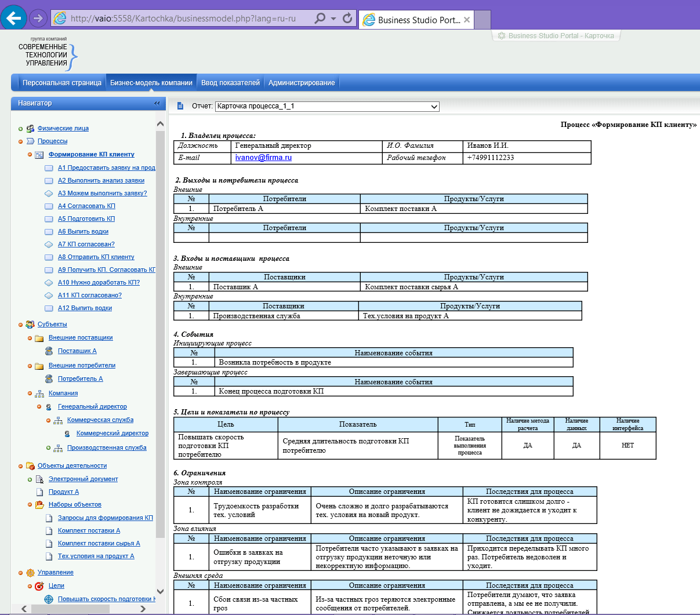This screenshot has width=700, height=615.
Task: Click the browser refresh icon
Action: [347, 19]
